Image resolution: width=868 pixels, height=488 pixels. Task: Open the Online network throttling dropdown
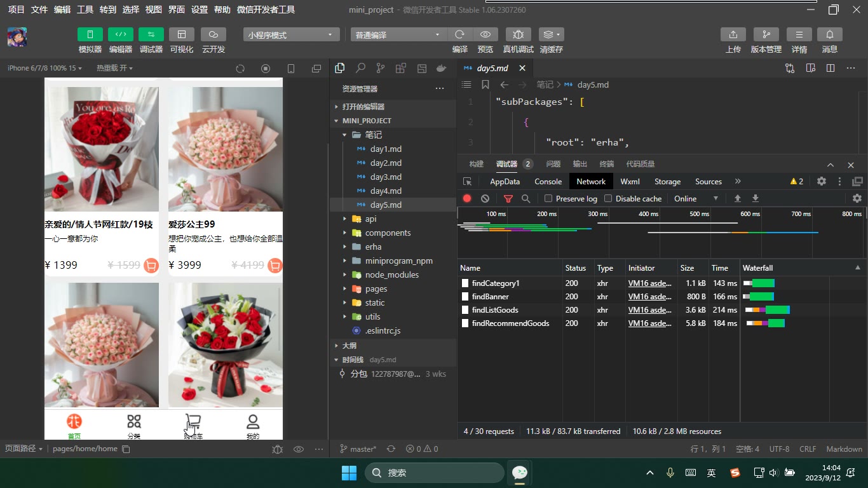click(x=696, y=199)
